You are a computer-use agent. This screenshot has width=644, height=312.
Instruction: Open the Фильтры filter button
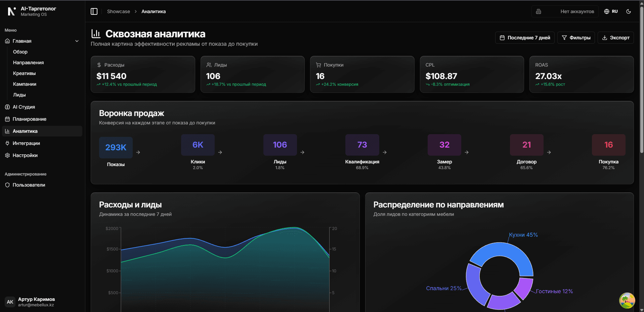[x=576, y=38]
